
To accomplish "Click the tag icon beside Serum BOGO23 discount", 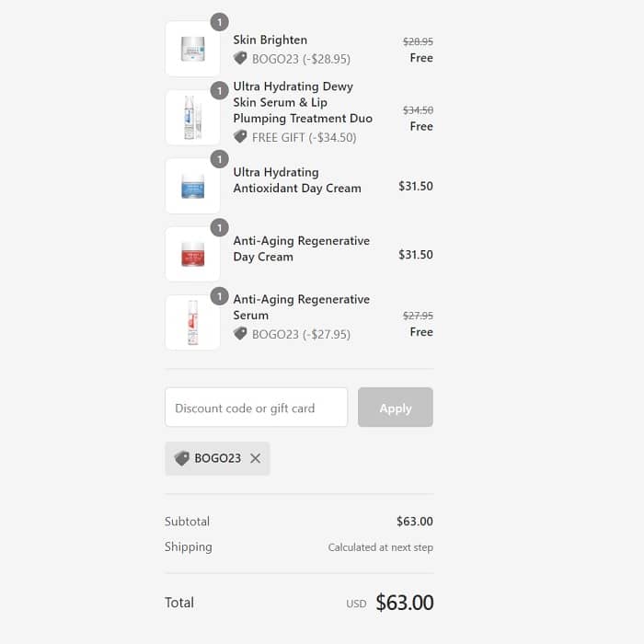I will (x=240, y=334).
